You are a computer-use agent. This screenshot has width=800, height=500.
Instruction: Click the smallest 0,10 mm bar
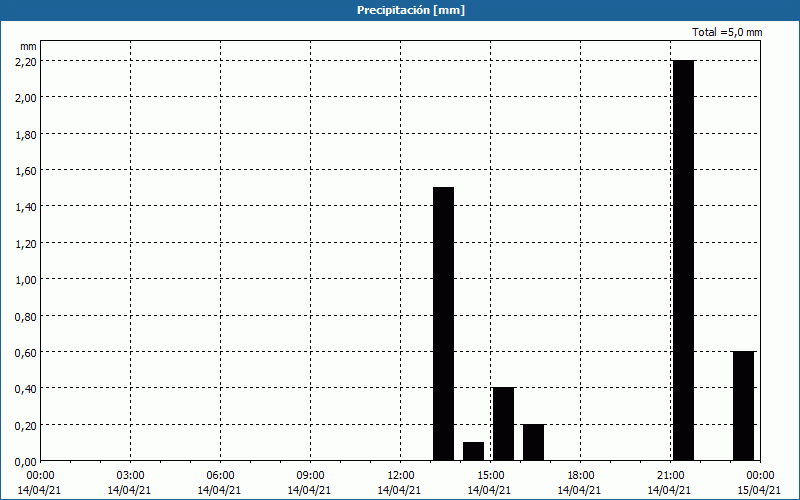[x=473, y=452]
